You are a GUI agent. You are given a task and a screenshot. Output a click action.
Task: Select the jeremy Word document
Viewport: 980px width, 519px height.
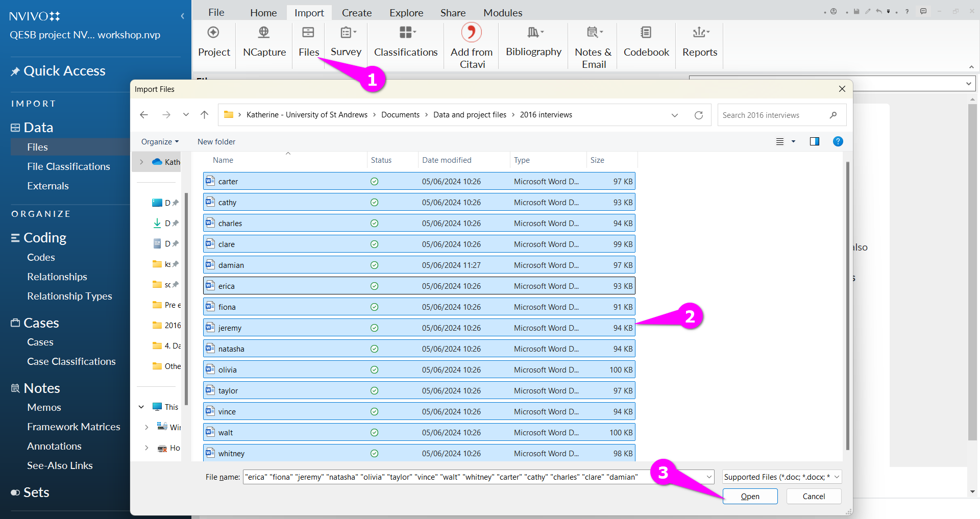coord(230,328)
